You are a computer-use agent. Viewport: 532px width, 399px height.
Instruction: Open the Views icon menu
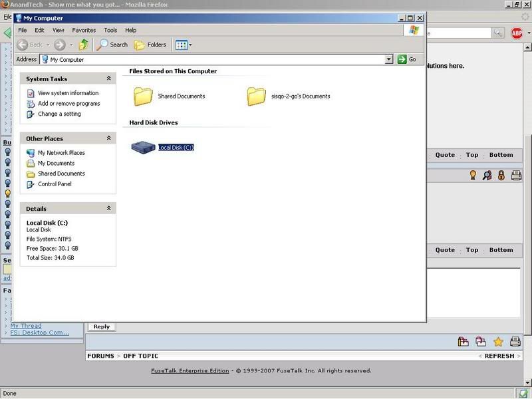(184, 45)
